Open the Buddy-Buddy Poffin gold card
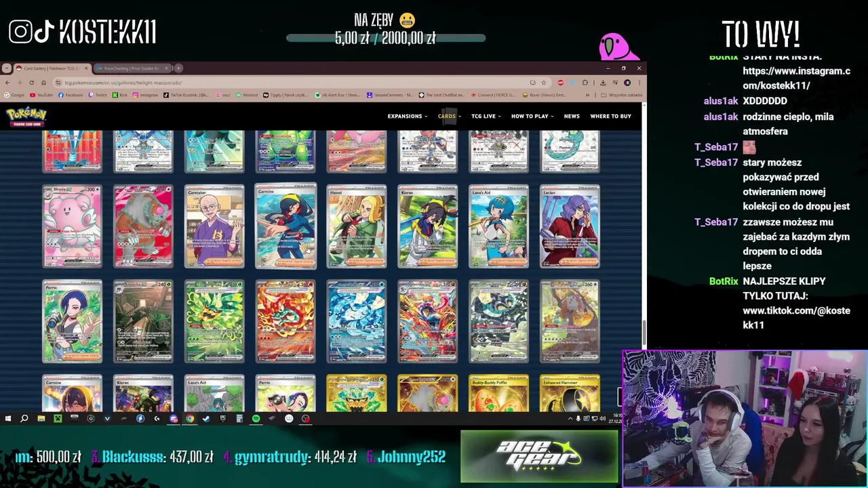 499,394
